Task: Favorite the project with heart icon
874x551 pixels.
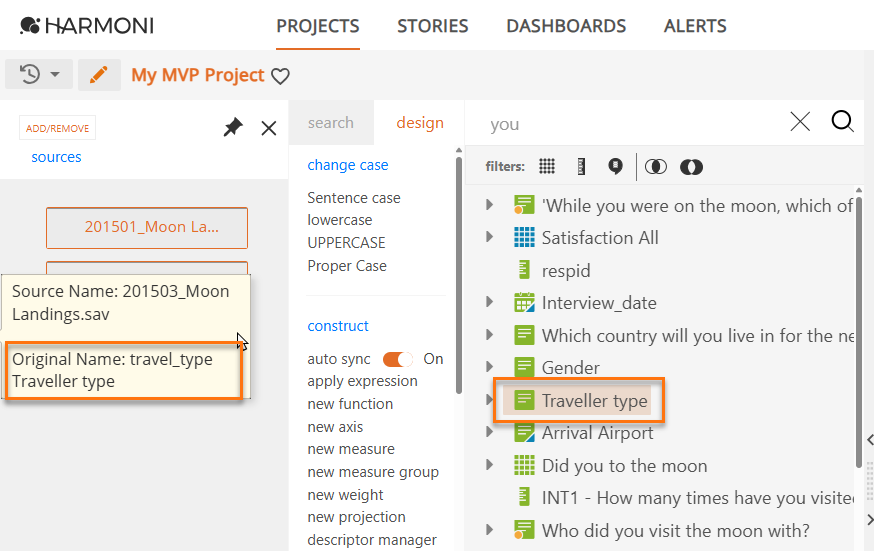Action: coord(280,76)
